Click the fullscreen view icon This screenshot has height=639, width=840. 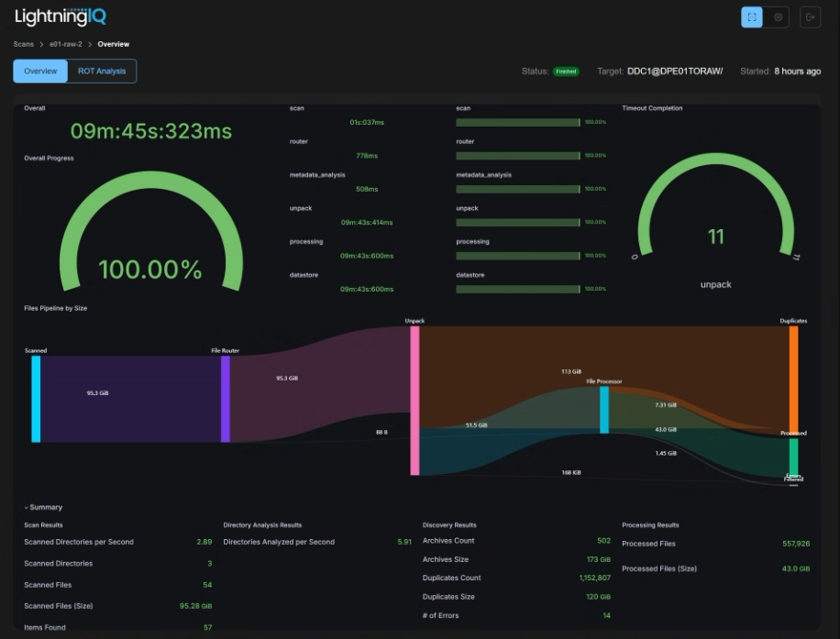coord(751,17)
